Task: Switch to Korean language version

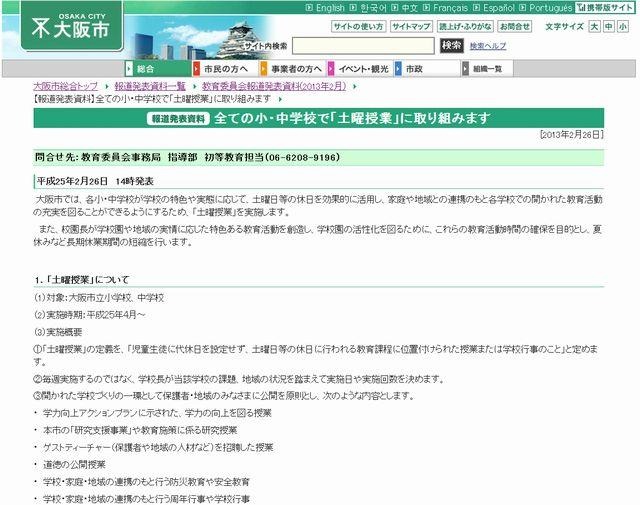Action: 373,8
